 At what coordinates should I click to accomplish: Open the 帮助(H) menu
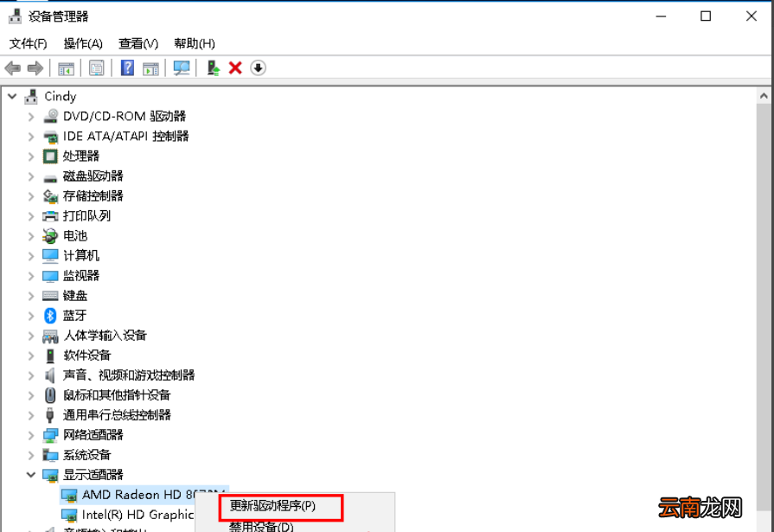tap(195, 43)
